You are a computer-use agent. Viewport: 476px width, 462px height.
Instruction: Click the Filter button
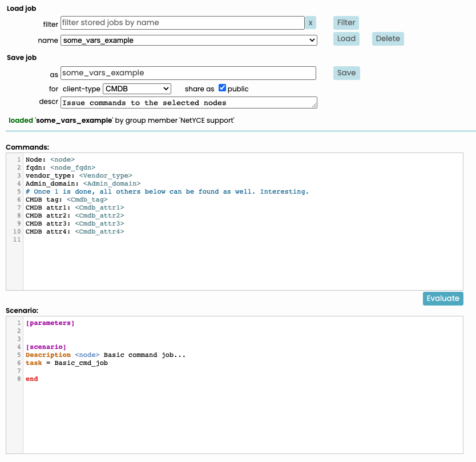click(346, 23)
